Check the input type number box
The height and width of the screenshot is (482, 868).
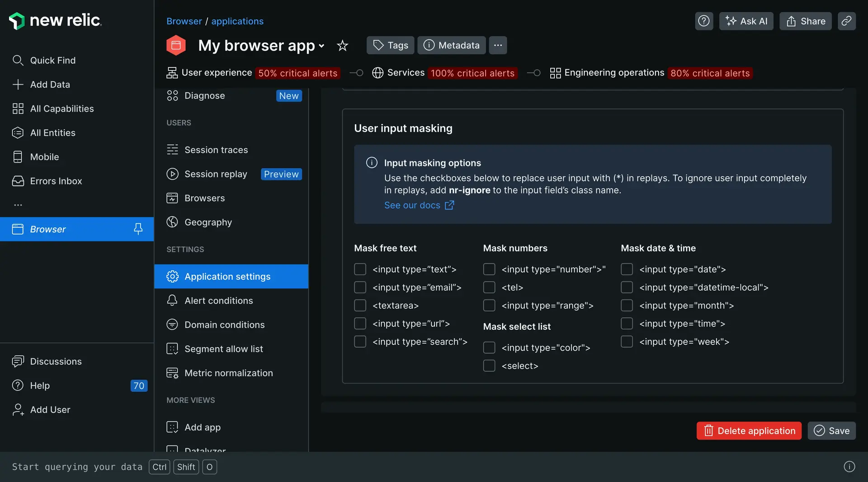point(489,269)
